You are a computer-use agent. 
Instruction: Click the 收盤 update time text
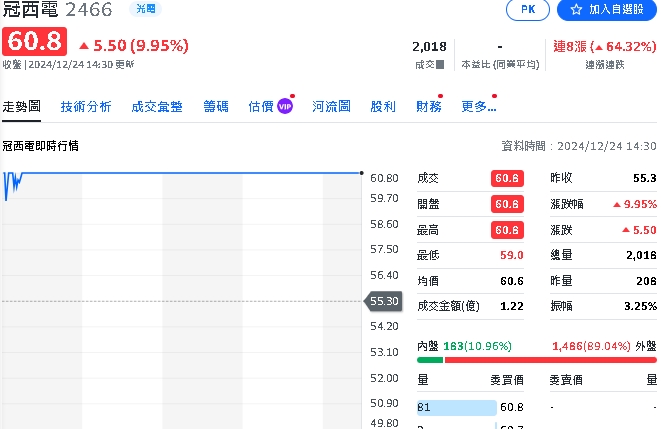pos(68,64)
